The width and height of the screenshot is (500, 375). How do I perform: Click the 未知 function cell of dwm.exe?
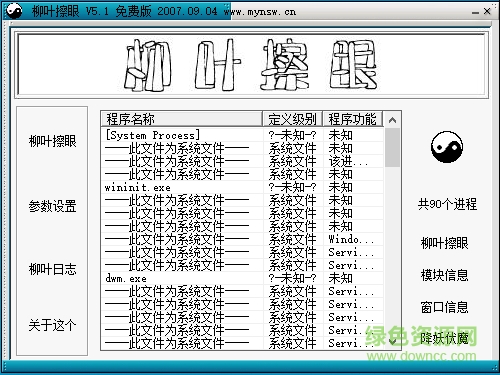click(x=353, y=278)
